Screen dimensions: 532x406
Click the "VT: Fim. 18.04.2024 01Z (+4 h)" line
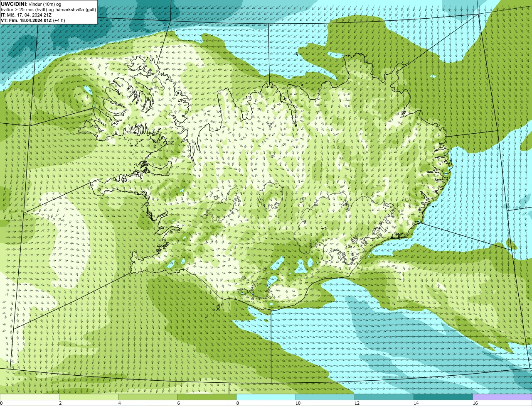(33, 20)
